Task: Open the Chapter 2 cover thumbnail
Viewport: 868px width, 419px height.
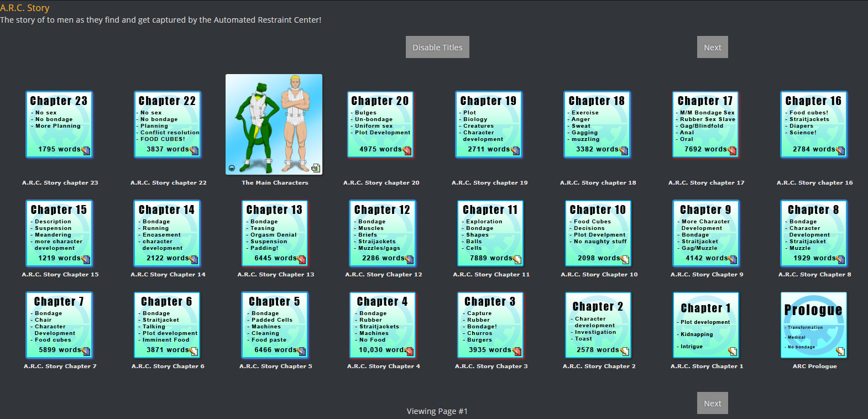Action: 598,325
